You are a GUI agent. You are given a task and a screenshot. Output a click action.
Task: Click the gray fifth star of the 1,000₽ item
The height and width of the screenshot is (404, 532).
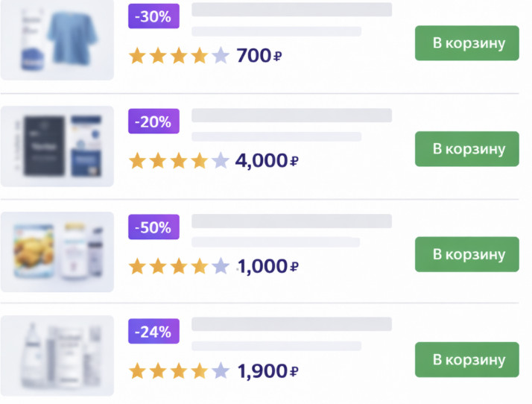(220, 267)
